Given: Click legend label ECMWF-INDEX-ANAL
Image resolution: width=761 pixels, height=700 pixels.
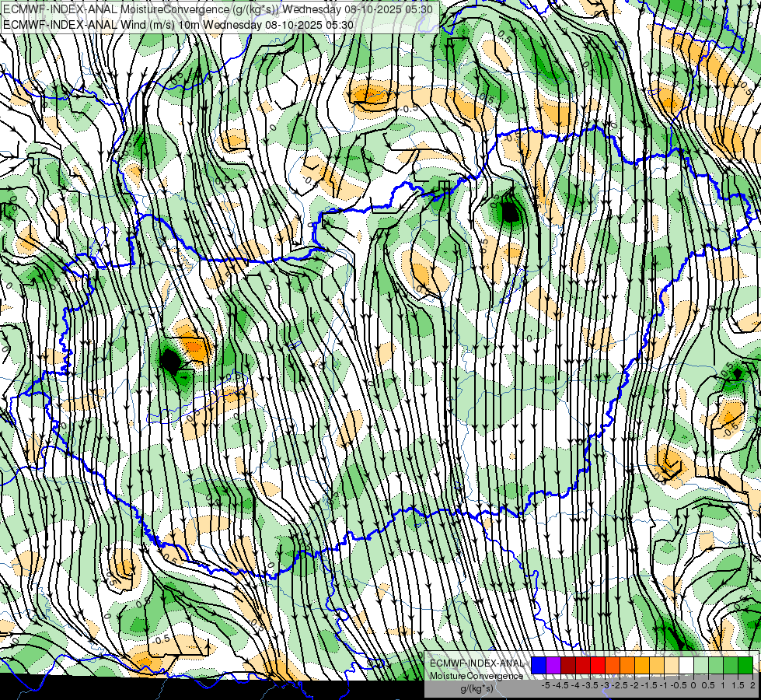Looking at the screenshot, I should [476, 663].
